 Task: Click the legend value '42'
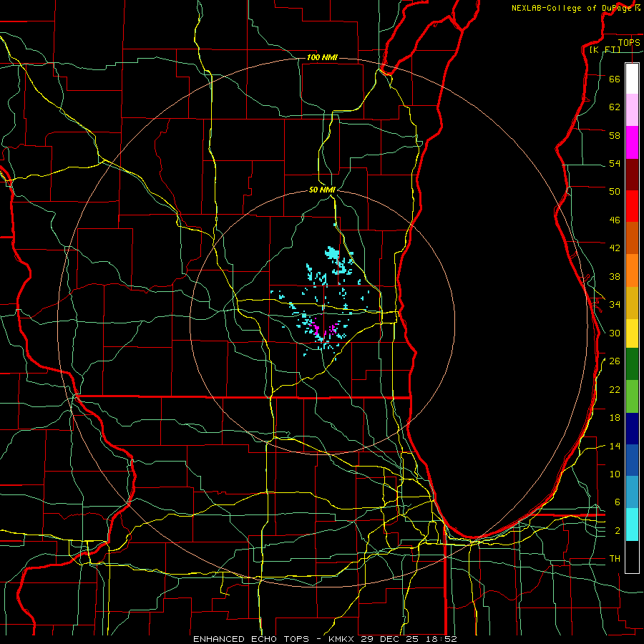[x=615, y=248]
